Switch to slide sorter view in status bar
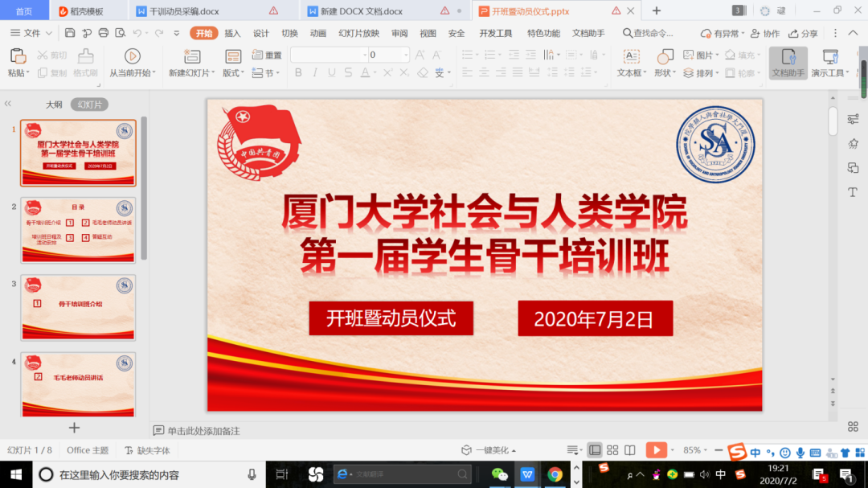Screen dimensions: 868x488 [x=612, y=450]
